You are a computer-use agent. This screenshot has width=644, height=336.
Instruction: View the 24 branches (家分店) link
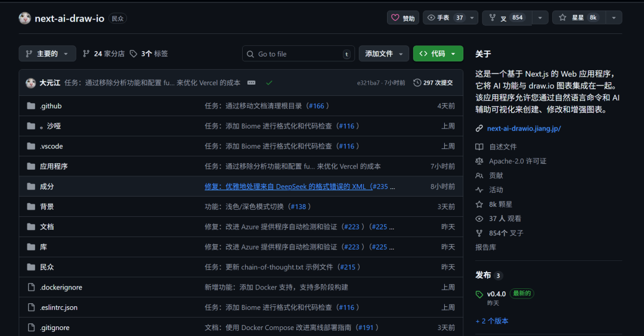click(x=104, y=54)
